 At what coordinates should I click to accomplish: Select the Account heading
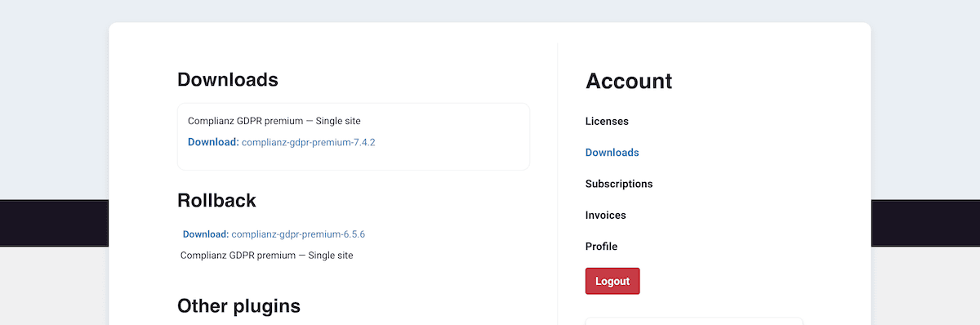pyautogui.click(x=629, y=81)
